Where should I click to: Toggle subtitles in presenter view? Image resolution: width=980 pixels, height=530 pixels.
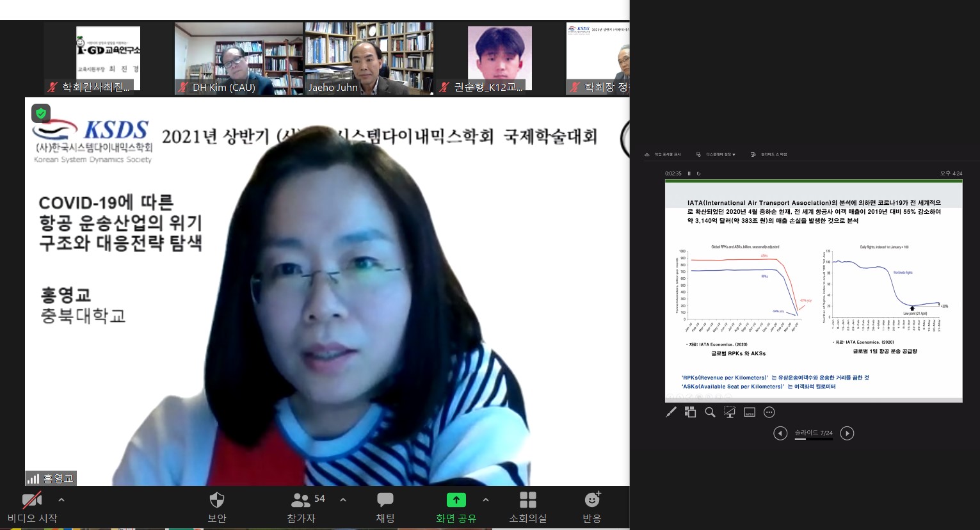coord(750,412)
